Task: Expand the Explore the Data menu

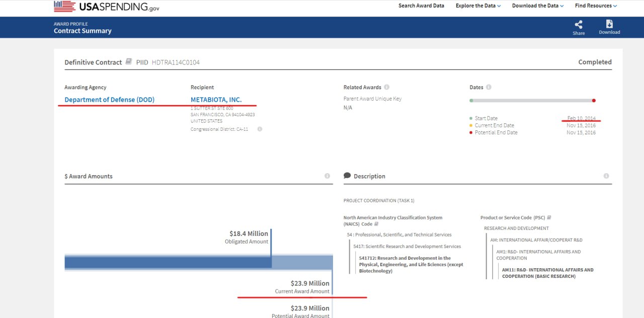Action: pos(478,6)
